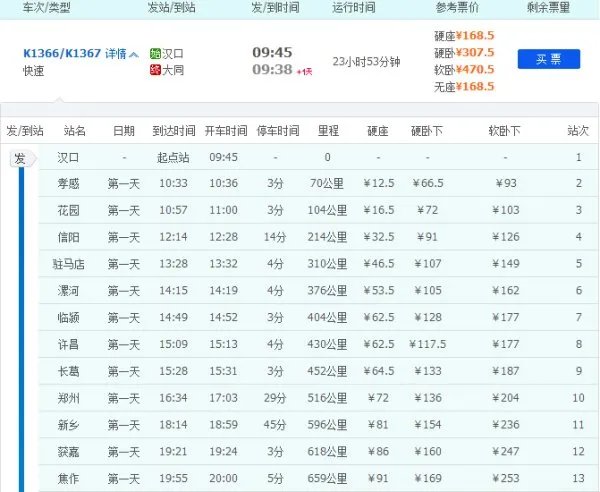The height and width of the screenshot is (492, 600).
Task: Click the 09:45 departure time at top
Action: tap(272, 52)
